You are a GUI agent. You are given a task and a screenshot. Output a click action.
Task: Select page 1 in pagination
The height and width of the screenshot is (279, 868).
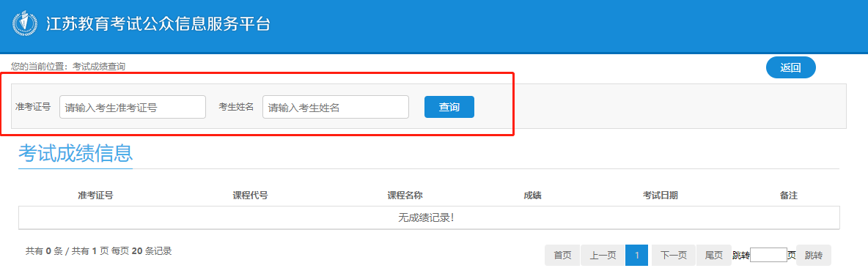[636, 256]
